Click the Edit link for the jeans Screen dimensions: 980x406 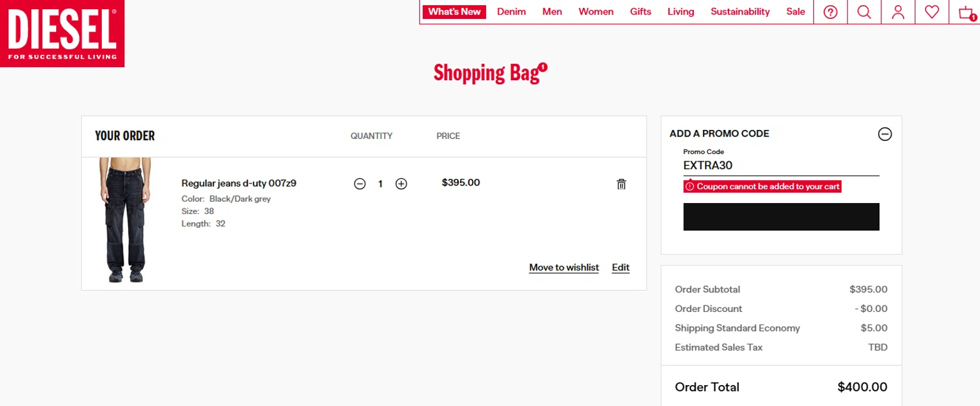tap(621, 268)
